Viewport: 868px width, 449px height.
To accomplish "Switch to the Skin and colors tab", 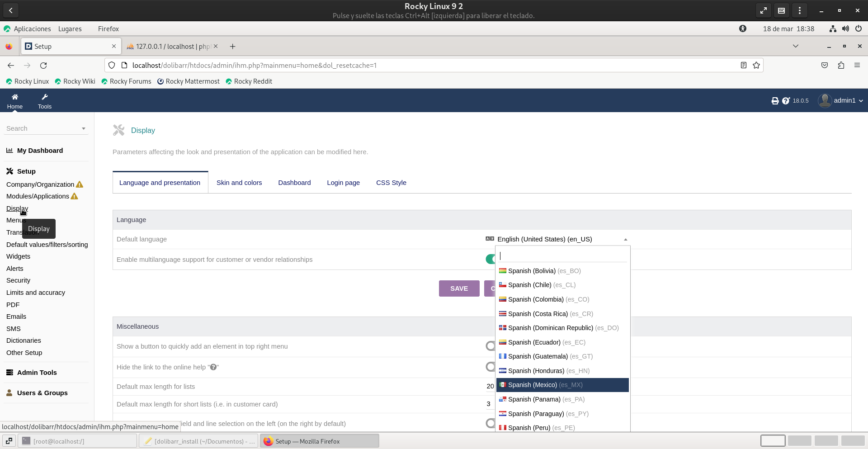I will coord(239,183).
